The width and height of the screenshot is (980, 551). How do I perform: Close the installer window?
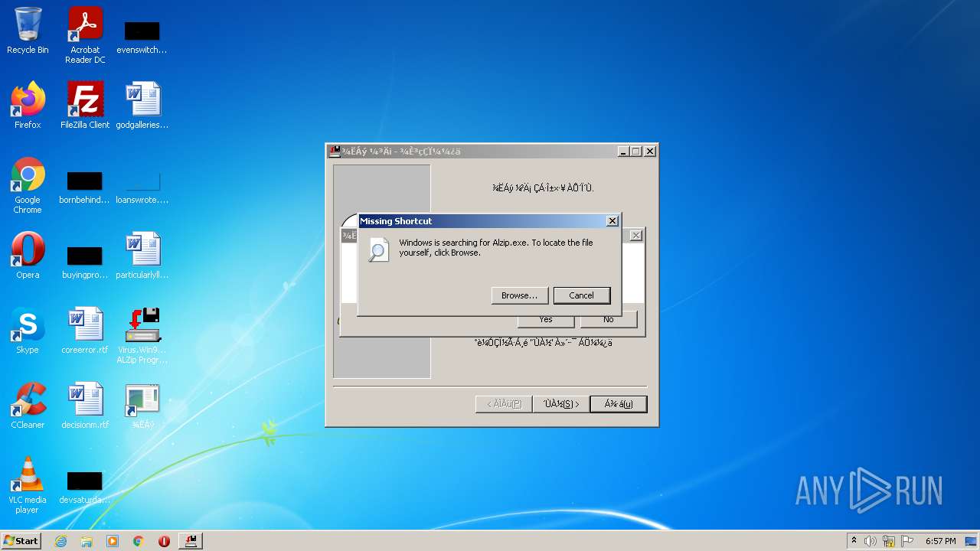click(649, 152)
